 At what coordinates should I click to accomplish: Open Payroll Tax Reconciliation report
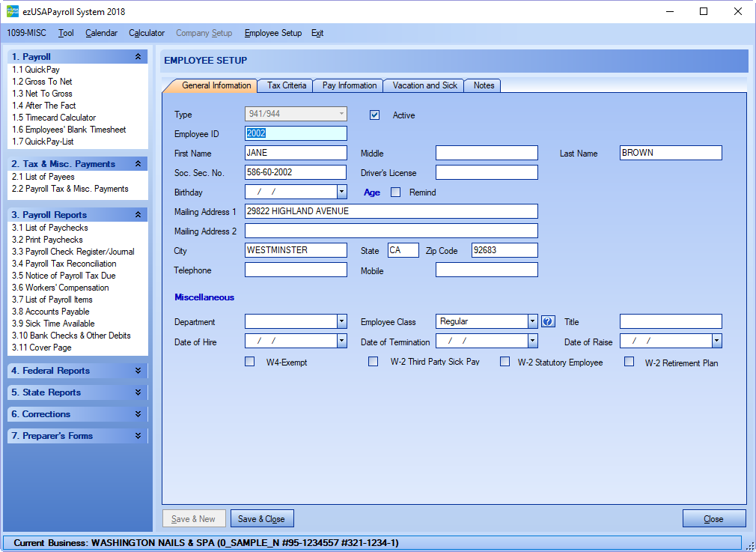click(x=71, y=264)
